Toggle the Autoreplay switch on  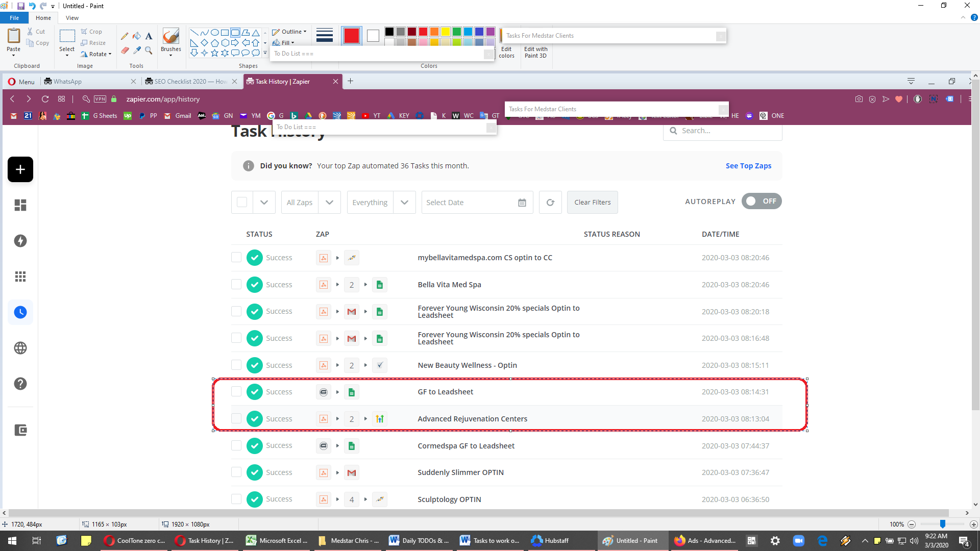[x=762, y=201]
